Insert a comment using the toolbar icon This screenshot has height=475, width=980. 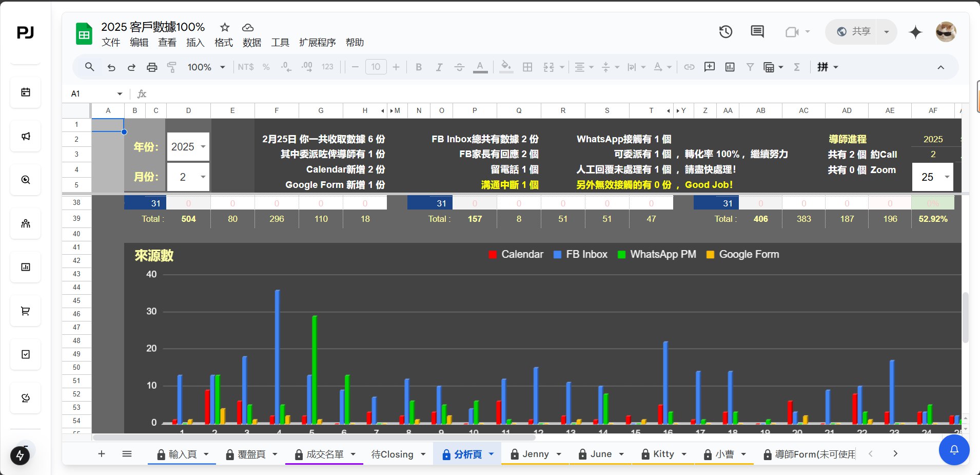coord(710,67)
